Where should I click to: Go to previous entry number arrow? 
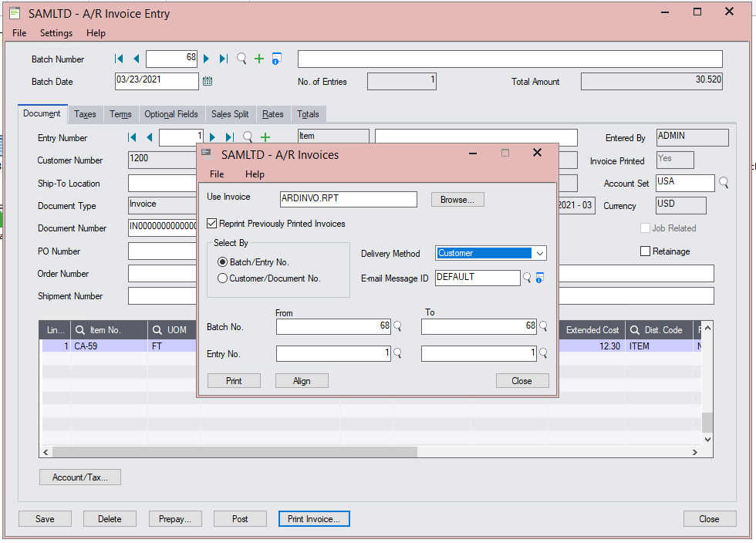[150, 137]
